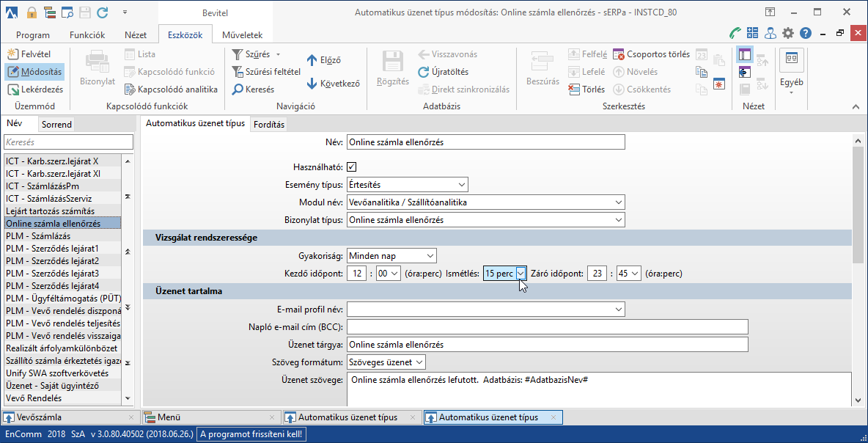The width and height of the screenshot is (868, 443).
Task: Switch to Felvétel mode
Action: click(29, 54)
